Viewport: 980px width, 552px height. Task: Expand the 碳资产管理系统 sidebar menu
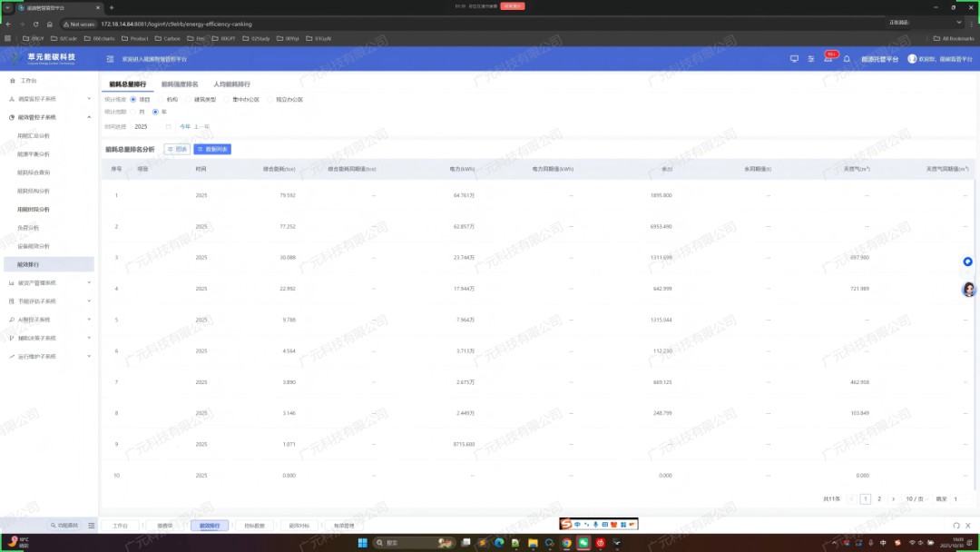click(49, 282)
